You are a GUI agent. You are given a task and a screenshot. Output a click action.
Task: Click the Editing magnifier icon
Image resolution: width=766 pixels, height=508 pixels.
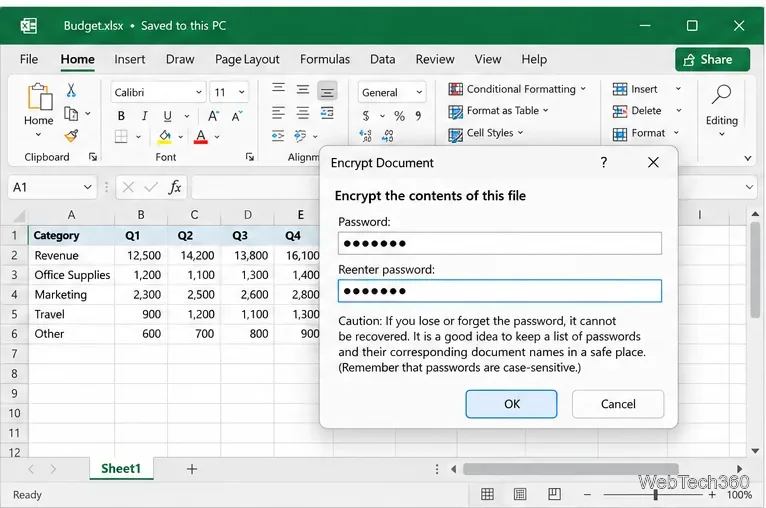click(721, 94)
